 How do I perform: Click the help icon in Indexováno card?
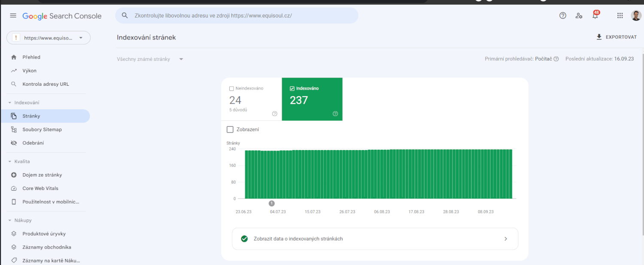[x=335, y=114]
